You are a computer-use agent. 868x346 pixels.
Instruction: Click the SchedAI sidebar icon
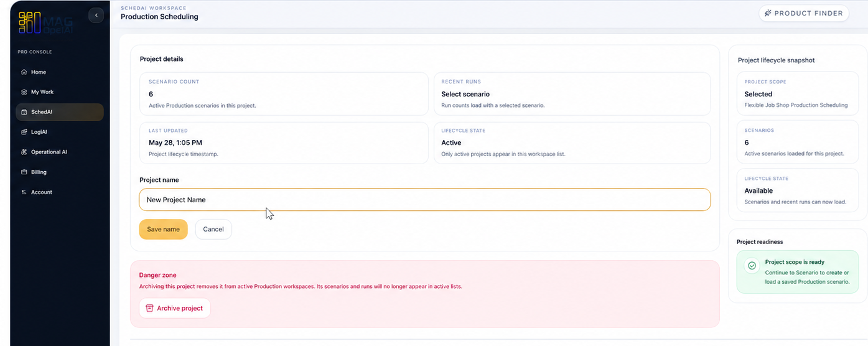coord(24,112)
